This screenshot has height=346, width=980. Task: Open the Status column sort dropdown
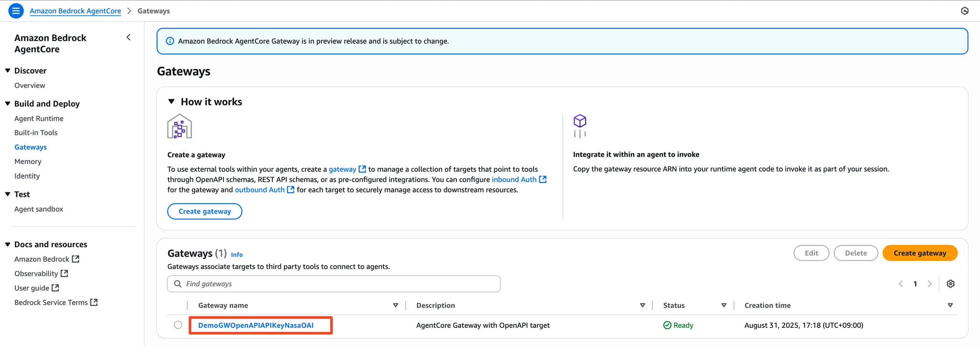[724, 305]
